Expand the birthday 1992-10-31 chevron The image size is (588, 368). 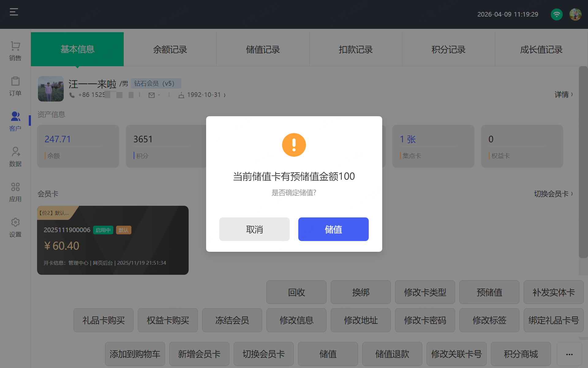[224, 95]
